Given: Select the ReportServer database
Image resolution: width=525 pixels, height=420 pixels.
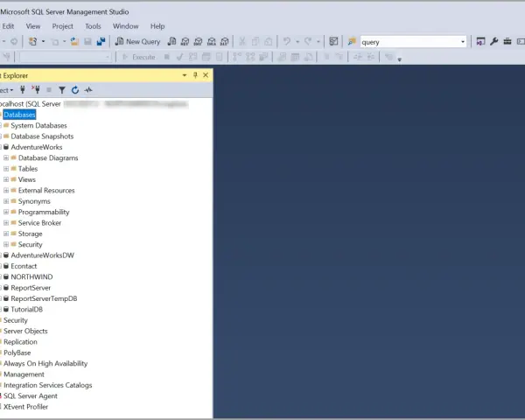Looking at the screenshot, I should [x=31, y=288].
